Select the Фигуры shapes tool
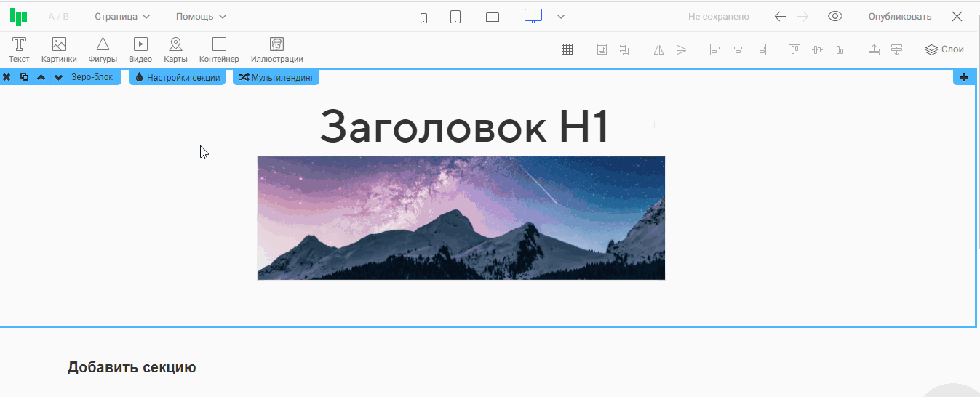 point(103,49)
